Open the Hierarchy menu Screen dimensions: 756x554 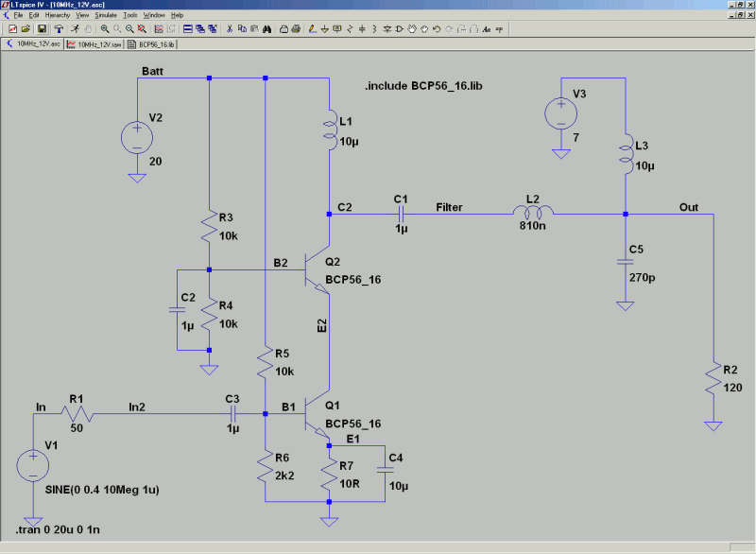58,15
